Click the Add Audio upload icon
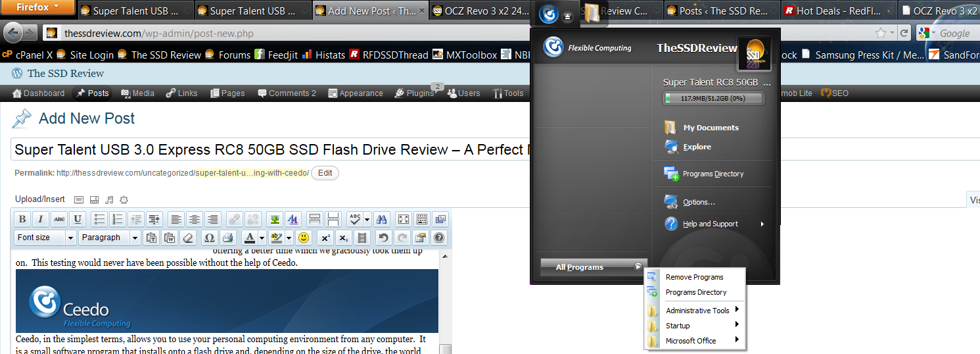The width and height of the screenshot is (980, 354). (x=109, y=199)
